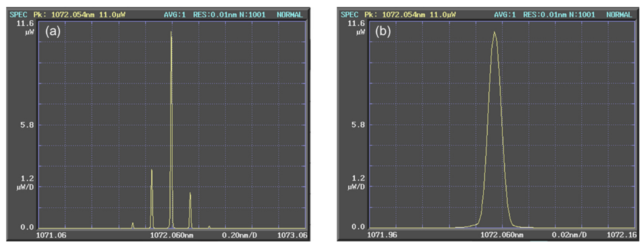This screenshot has height=247, width=644.
Task: Select the (b) panel label tab
Action: click(383, 31)
